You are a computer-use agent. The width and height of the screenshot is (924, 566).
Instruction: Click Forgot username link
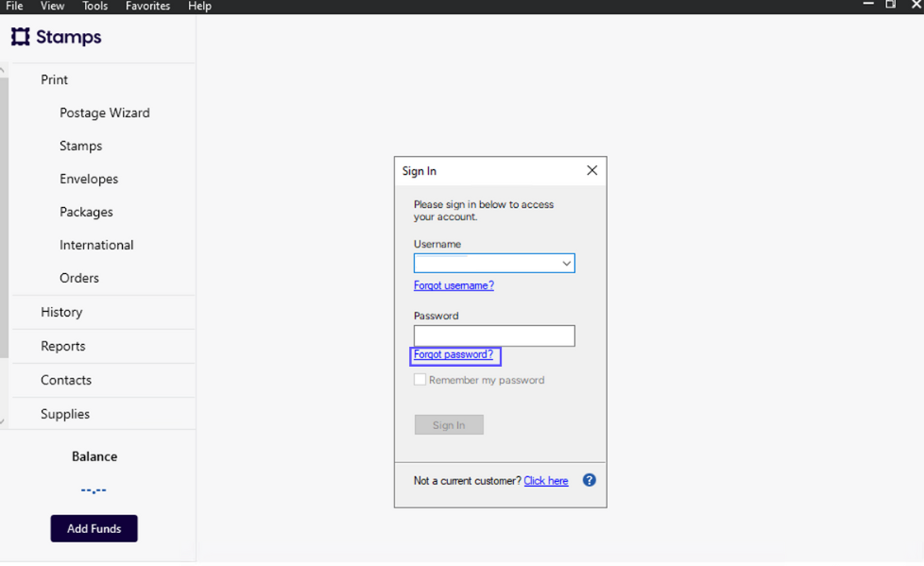pos(453,285)
